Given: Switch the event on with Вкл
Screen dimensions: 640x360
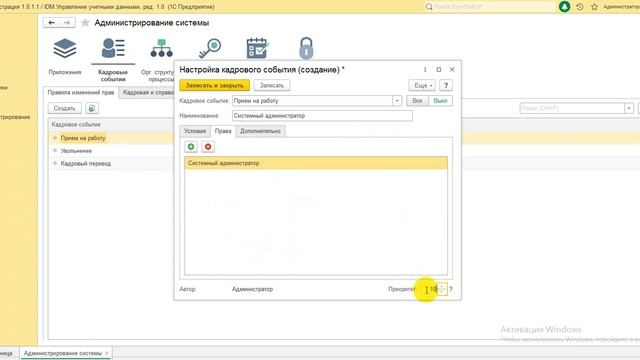Looking at the screenshot, I should click(x=418, y=100).
